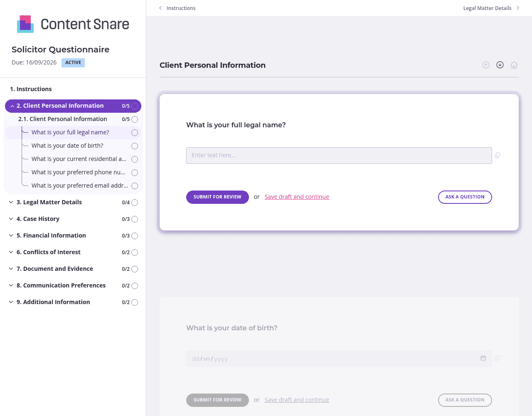Viewport: 532px width, 416px height.
Task: Expand the Legal Matter Details section chevron
Action: (11, 202)
